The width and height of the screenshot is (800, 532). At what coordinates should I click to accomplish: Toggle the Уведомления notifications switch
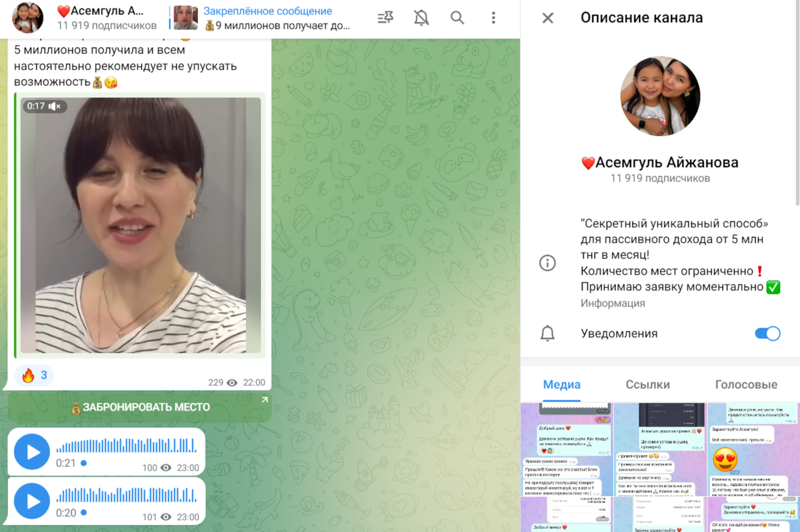768,334
